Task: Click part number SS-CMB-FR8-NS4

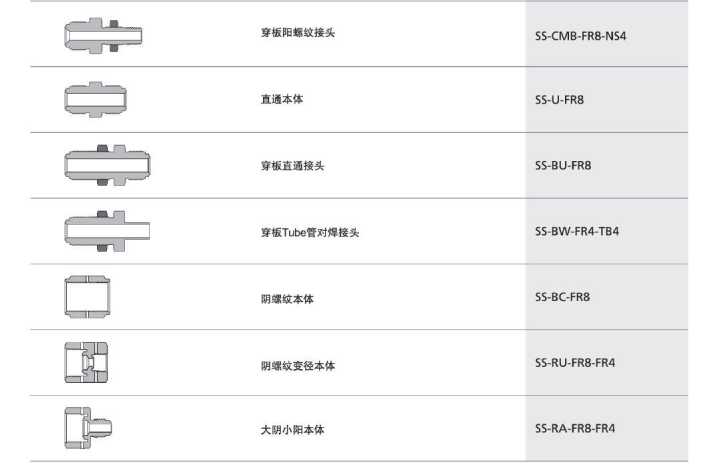Action: (580, 36)
